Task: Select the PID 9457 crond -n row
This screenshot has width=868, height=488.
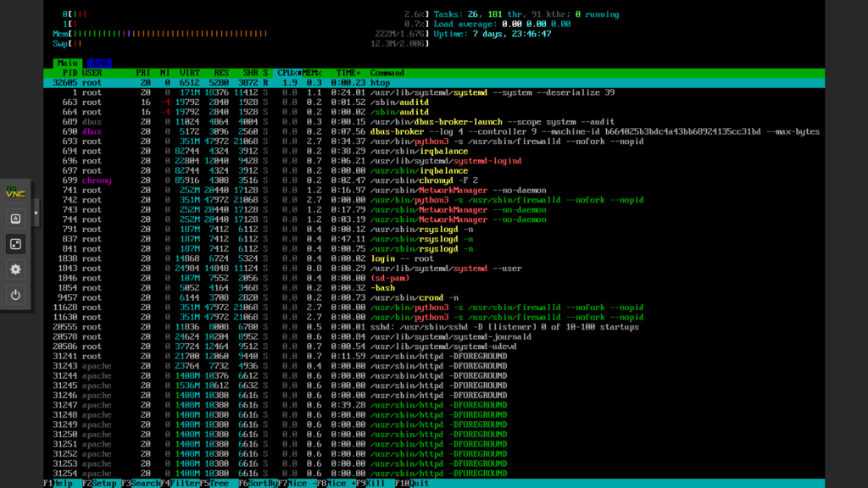Action: (x=434, y=297)
